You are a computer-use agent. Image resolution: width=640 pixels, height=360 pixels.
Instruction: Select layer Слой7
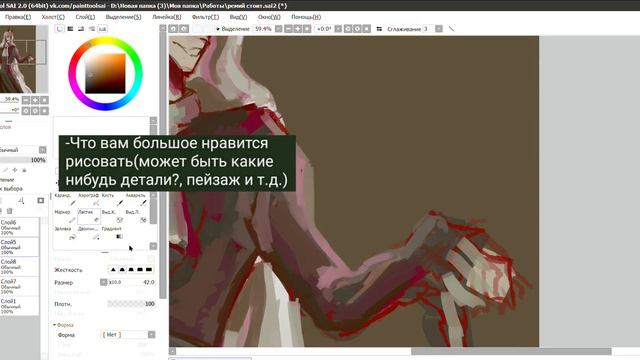click(20, 286)
